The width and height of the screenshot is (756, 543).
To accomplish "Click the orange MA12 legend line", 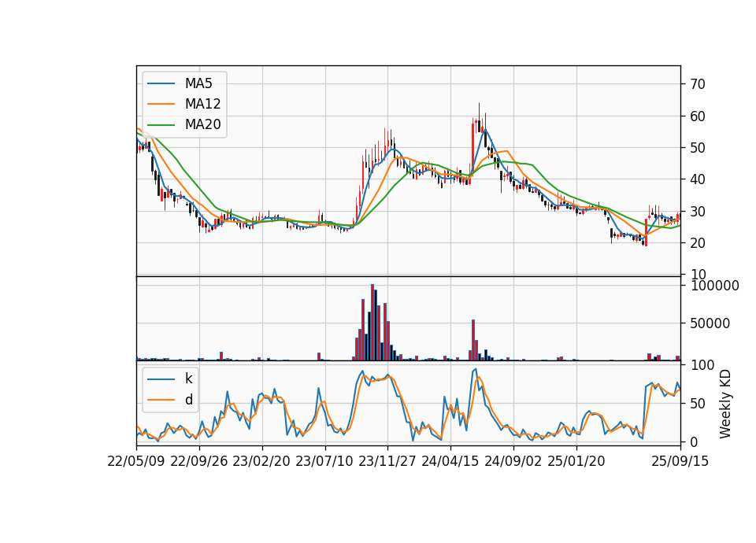I will (161, 104).
